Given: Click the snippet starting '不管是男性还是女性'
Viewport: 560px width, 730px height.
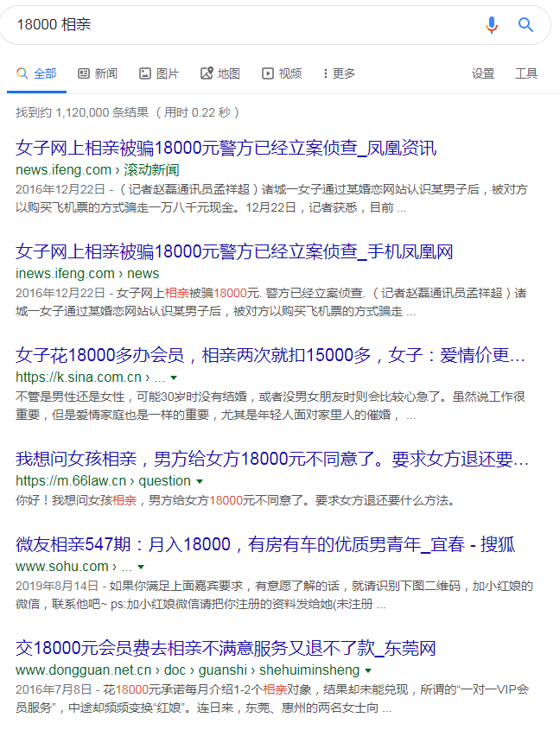Looking at the screenshot, I should pos(270,406).
